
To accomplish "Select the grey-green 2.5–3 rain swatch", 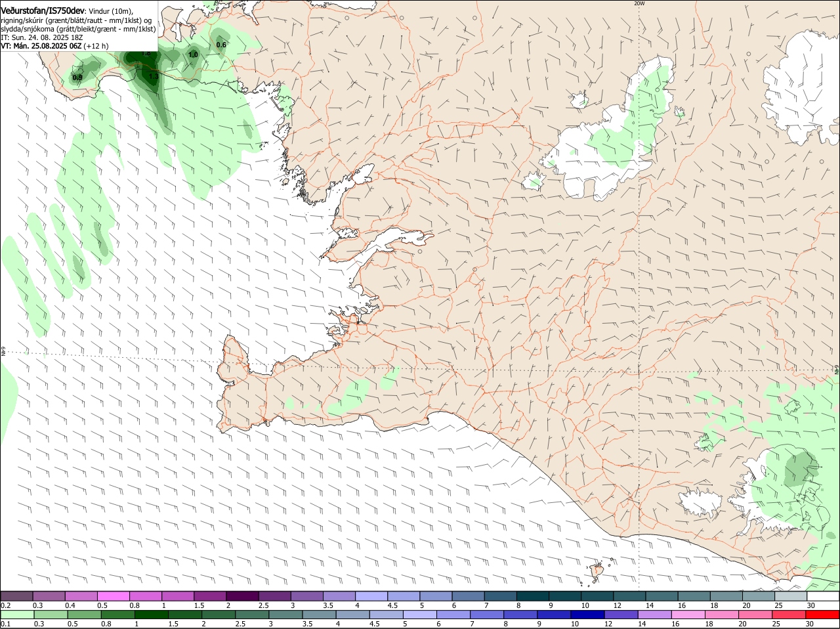I will pyautogui.click(x=253, y=615).
